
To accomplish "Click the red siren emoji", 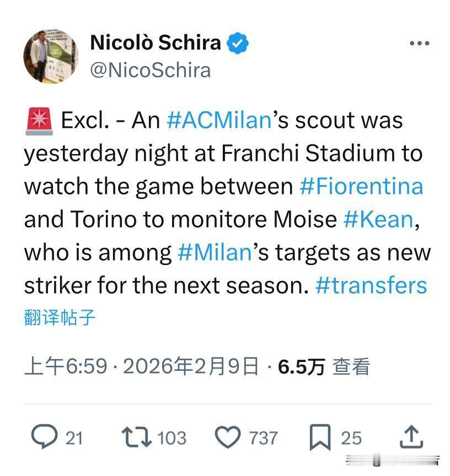I will 39,121.
